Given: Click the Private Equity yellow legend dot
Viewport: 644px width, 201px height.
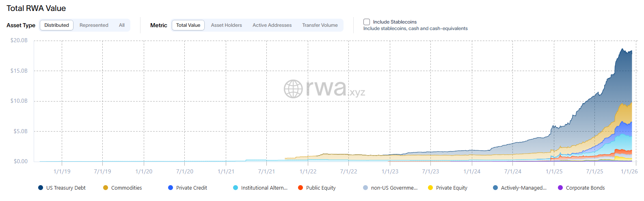Looking at the screenshot, I should tap(430, 188).
